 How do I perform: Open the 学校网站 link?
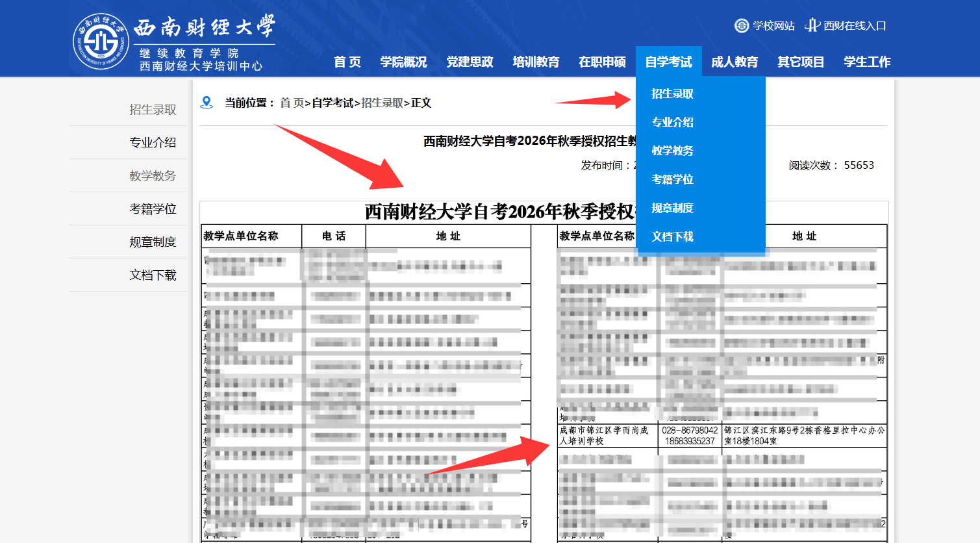click(x=773, y=26)
